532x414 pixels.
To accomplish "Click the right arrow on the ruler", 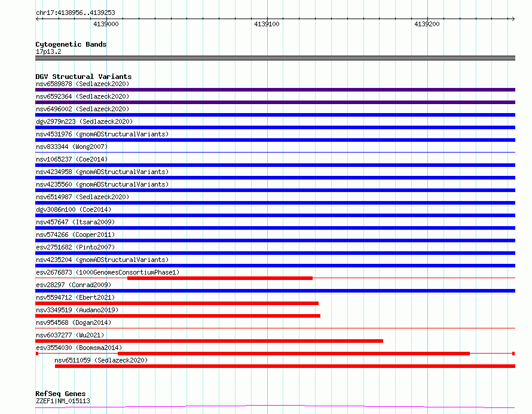I will pyautogui.click(x=513, y=19).
